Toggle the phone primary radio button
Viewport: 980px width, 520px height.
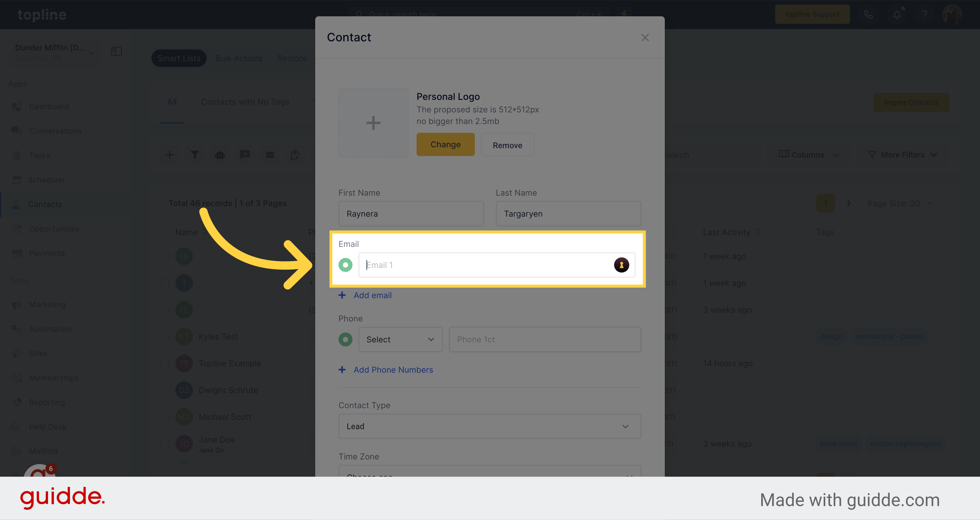click(x=346, y=339)
